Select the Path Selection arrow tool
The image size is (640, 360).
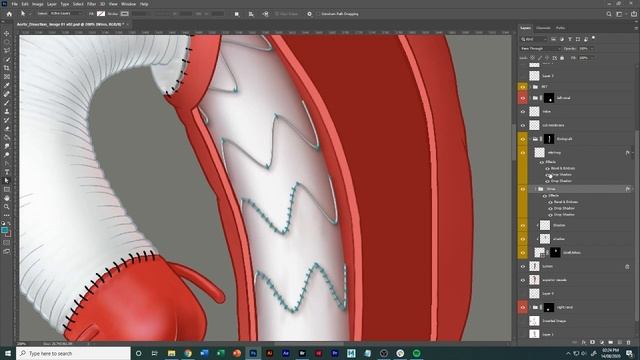7,180
